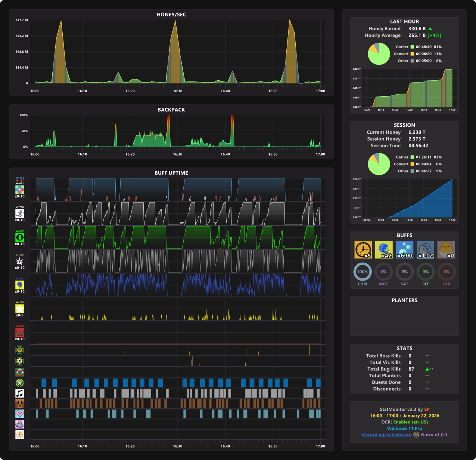Click the Disconnects label
This screenshot has width=476, height=460.
(387, 389)
